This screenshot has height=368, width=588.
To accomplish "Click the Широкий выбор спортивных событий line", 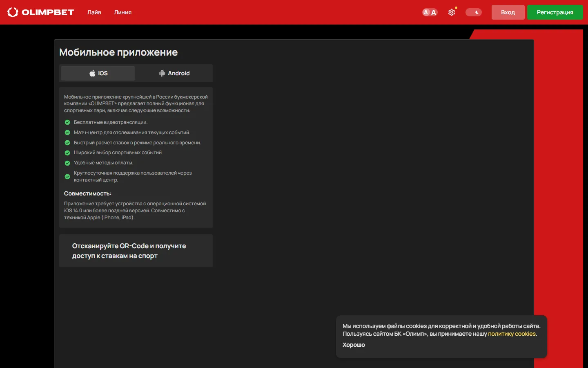I will 118,153.
